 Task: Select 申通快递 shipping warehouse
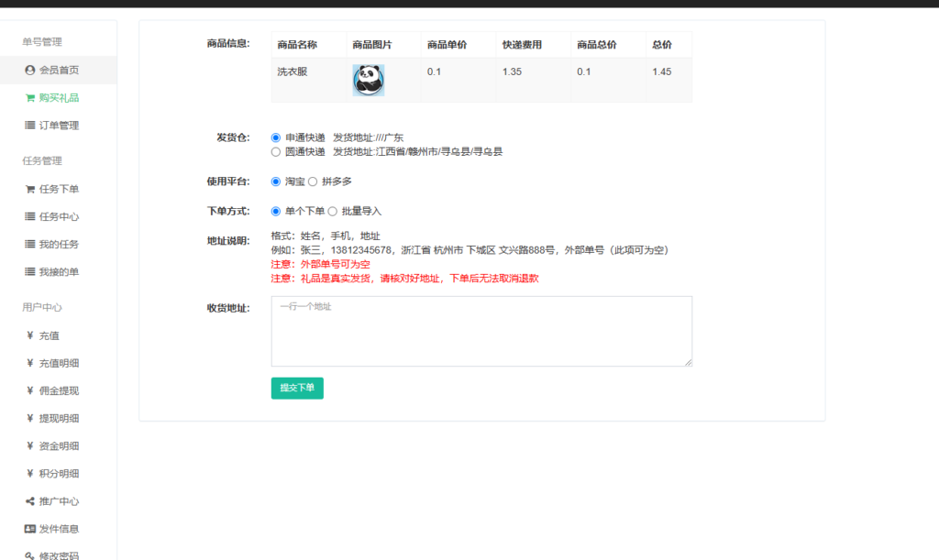(x=275, y=137)
